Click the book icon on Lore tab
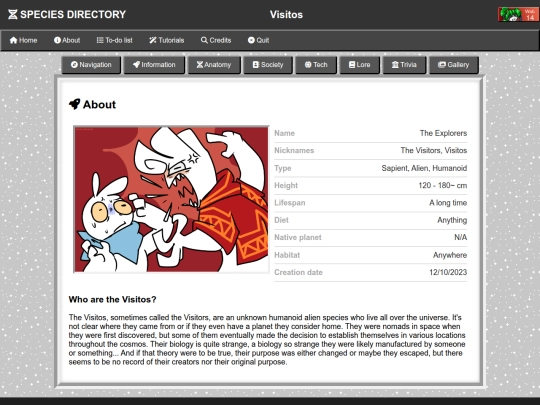The height and width of the screenshot is (405, 540). (352, 65)
